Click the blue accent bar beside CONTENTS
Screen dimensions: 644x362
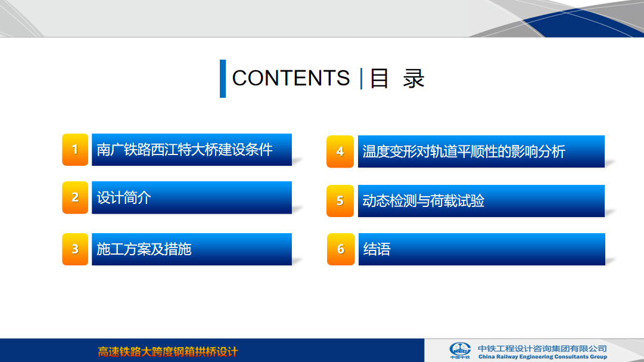point(224,78)
